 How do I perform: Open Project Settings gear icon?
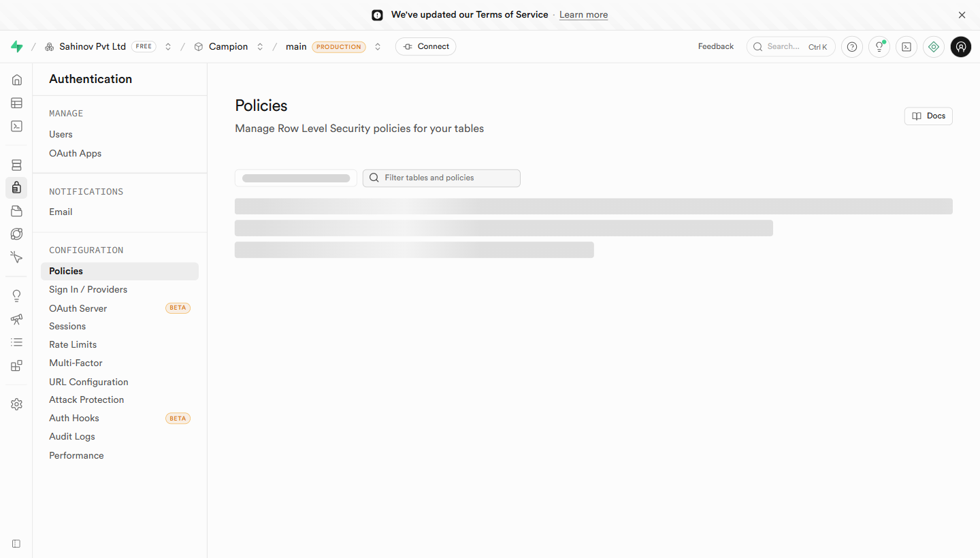coord(16,404)
